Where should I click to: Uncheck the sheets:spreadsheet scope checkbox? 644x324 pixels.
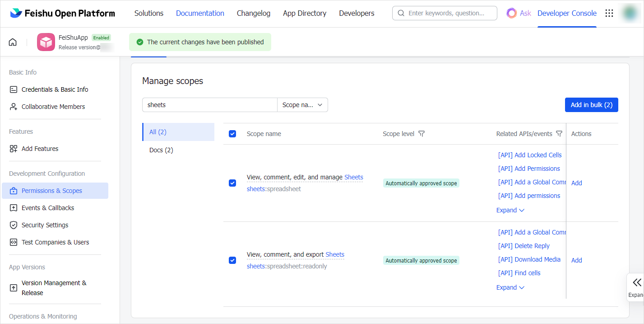tap(232, 183)
